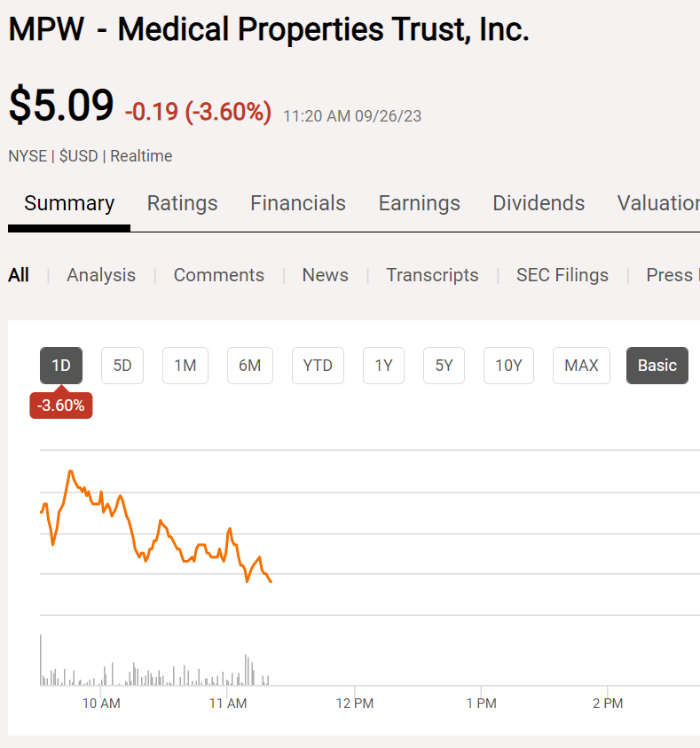Go to the Financials tab

298,203
